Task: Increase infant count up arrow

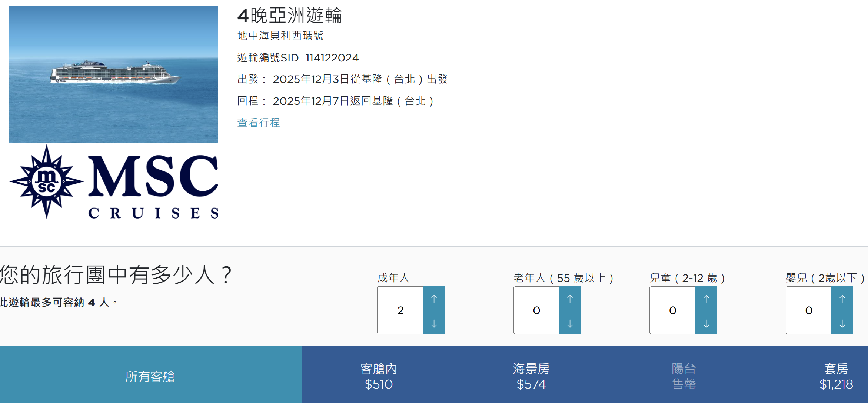Action: click(x=842, y=299)
